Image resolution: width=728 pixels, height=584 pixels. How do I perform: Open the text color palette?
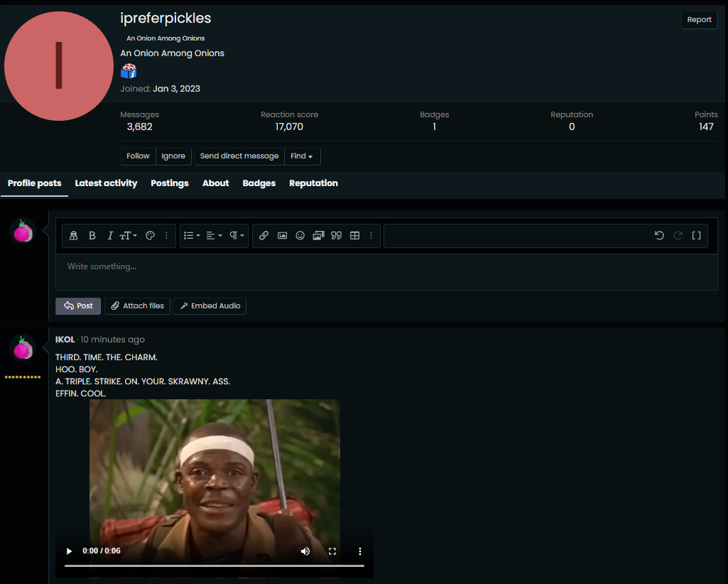pyautogui.click(x=150, y=236)
